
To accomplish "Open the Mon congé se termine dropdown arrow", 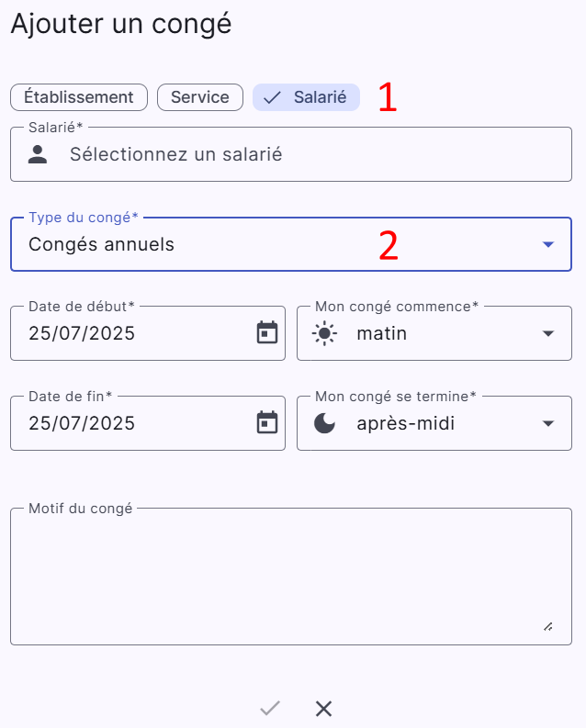I will (x=548, y=423).
